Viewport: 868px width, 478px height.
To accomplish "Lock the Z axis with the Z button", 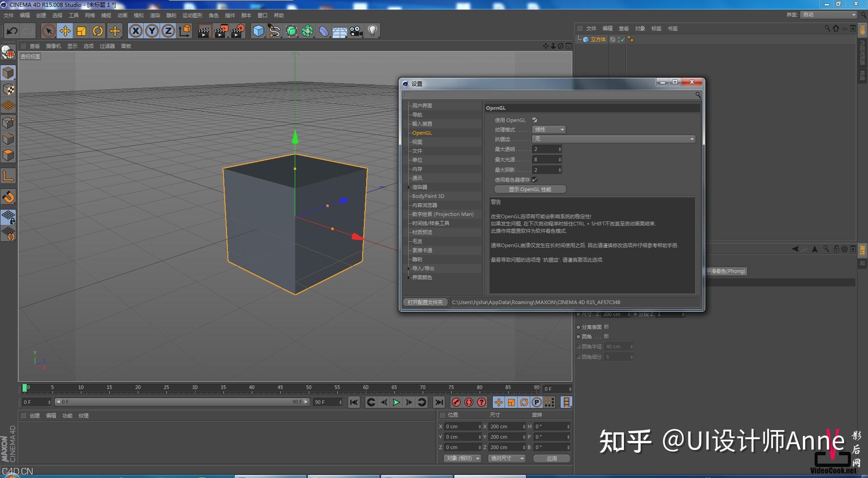I will coord(168,31).
